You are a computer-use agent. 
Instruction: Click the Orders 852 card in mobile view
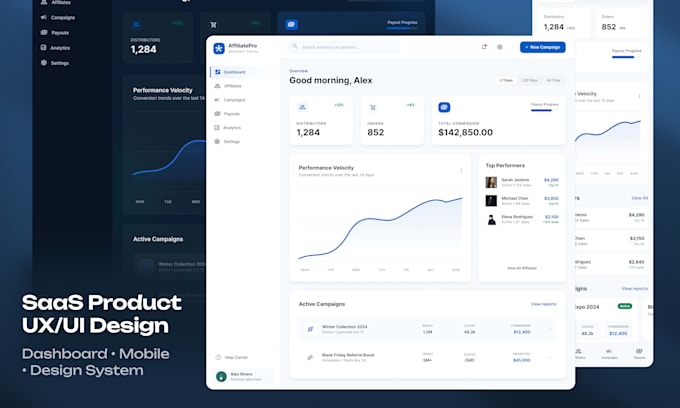pos(621,23)
